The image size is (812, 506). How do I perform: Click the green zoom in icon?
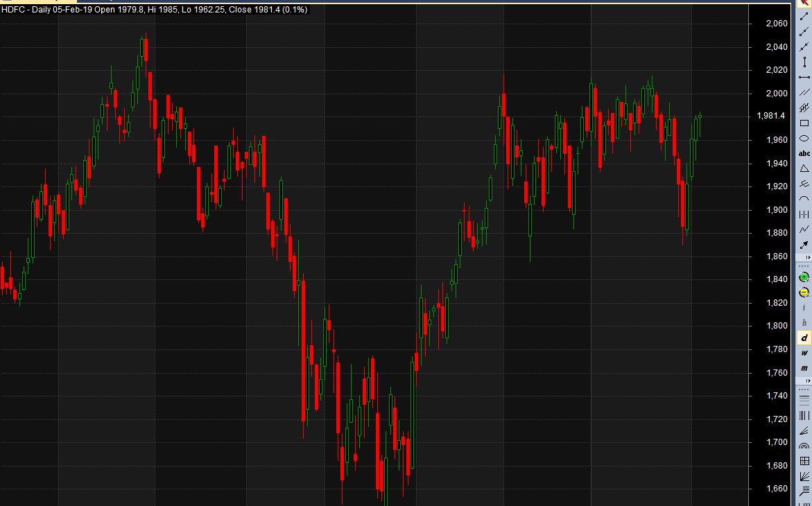(x=804, y=277)
